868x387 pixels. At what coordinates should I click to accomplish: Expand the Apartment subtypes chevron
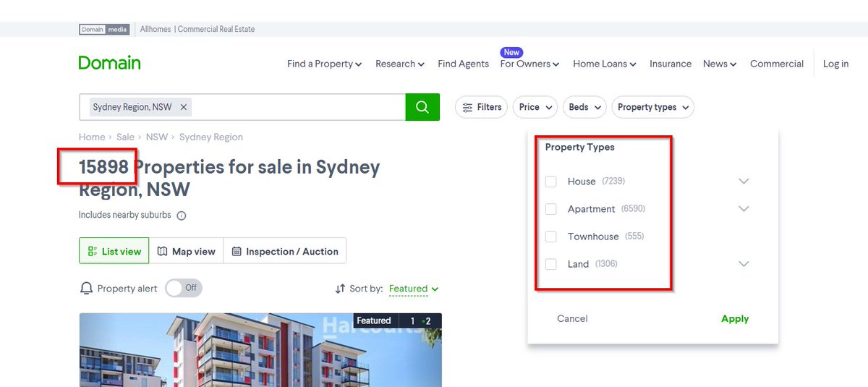click(744, 209)
